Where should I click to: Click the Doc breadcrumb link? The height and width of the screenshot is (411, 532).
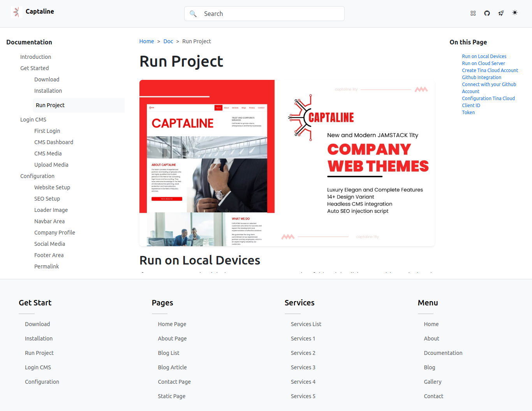point(168,41)
